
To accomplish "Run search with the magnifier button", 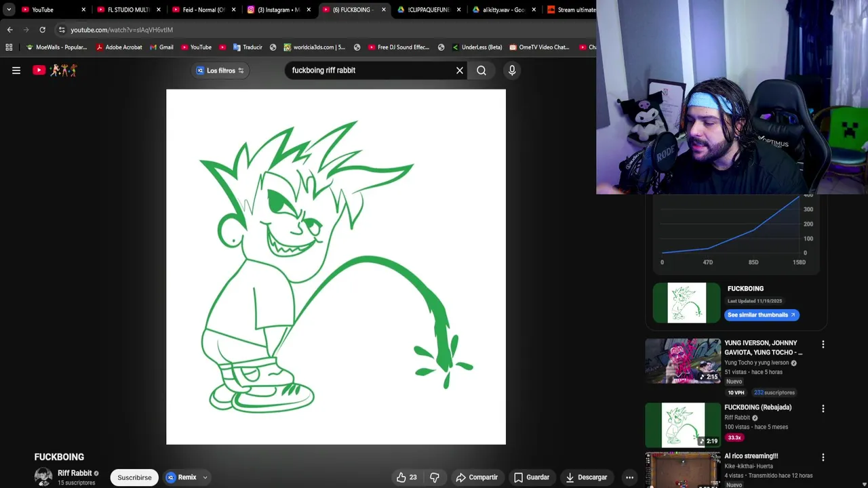I will coord(481,70).
